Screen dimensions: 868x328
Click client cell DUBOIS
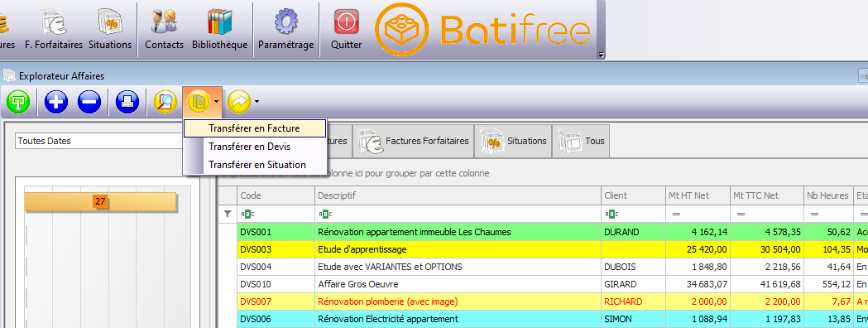tap(632, 267)
